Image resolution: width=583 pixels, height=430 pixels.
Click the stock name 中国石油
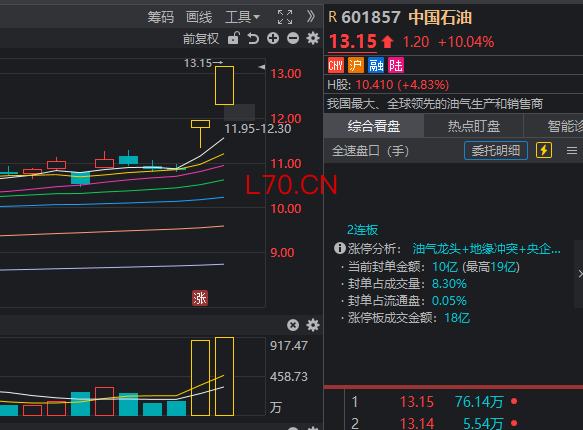click(x=440, y=17)
